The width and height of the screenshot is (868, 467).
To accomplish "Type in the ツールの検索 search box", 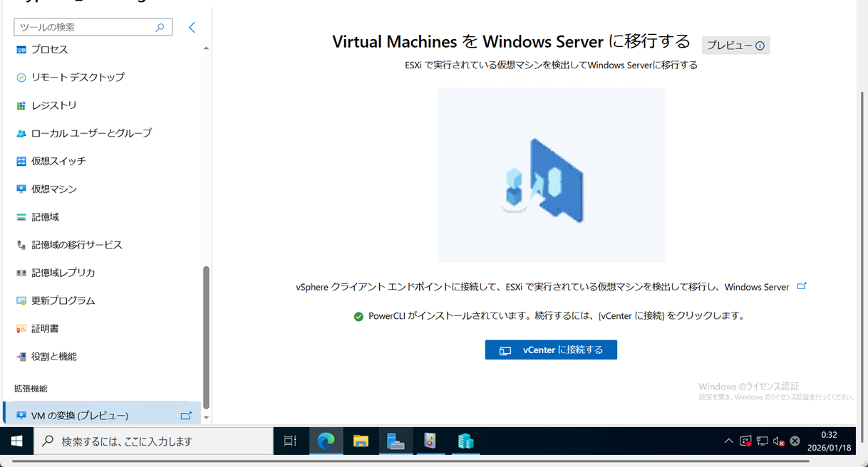I will point(84,27).
